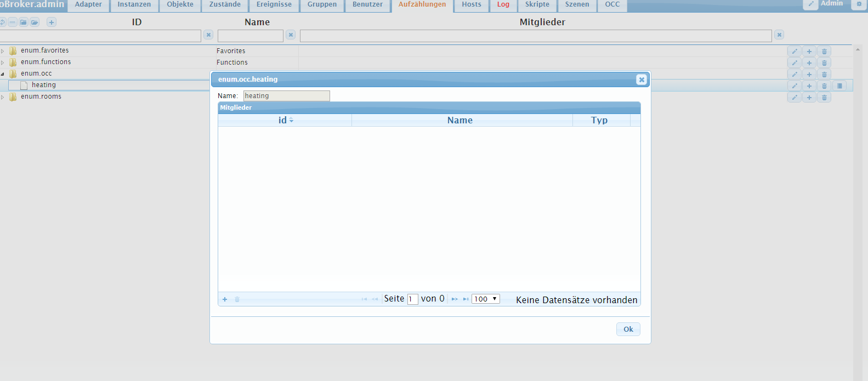
Task: Focus the Mitglieder filter input
Action: click(x=536, y=36)
